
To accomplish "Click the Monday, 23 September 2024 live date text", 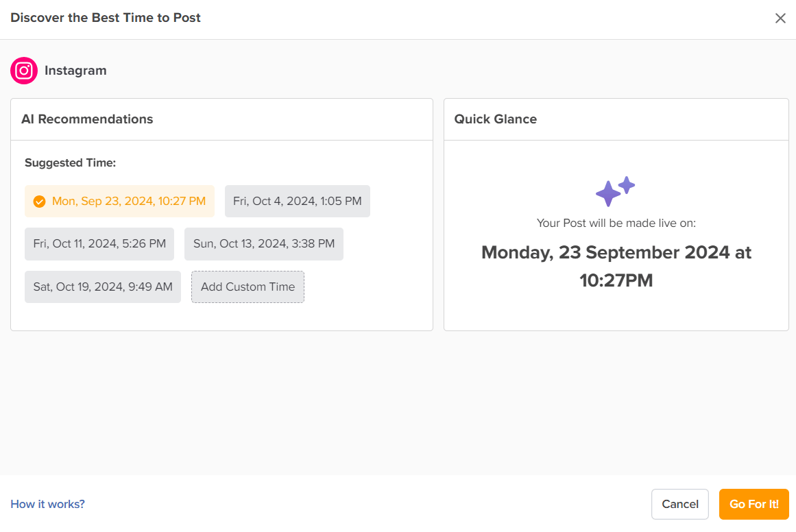I will point(616,266).
